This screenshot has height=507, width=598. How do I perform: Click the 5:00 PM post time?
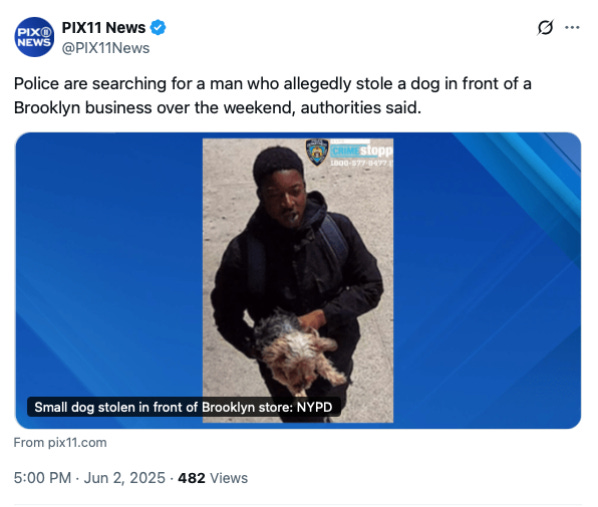[x=42, y=478]
